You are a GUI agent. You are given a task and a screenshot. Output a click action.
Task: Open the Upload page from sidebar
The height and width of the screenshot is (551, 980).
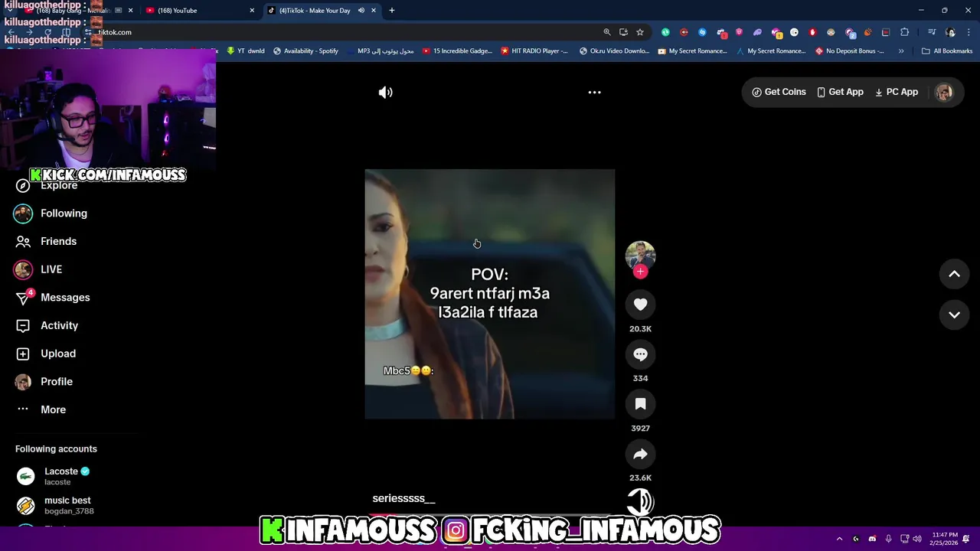(x=46, y=354)
